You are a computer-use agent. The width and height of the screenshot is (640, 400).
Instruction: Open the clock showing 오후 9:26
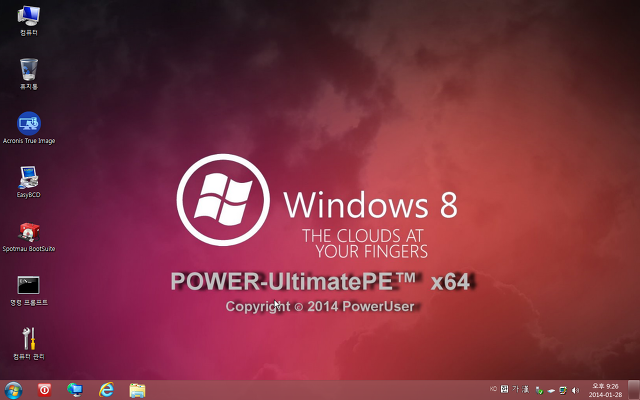click(x=605, y=386)
